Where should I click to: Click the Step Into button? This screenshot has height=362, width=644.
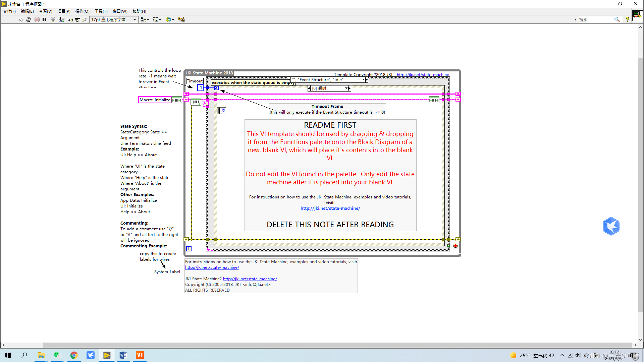70,20
